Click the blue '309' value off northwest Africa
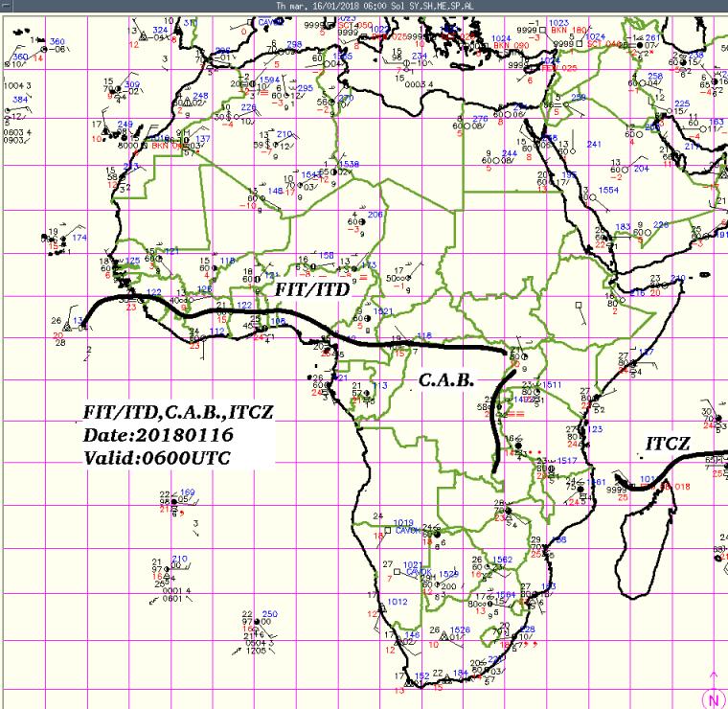 132,84
